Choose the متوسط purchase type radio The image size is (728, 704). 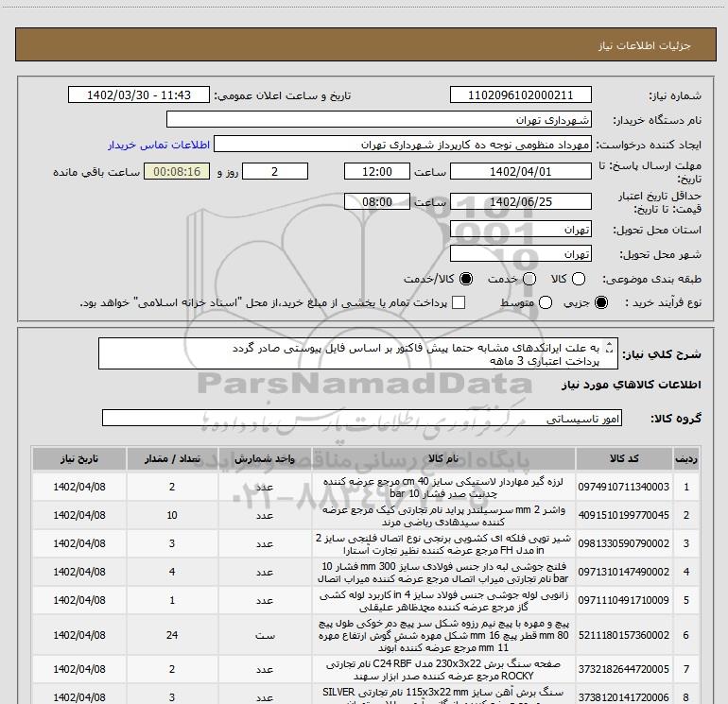coord(546,303)
